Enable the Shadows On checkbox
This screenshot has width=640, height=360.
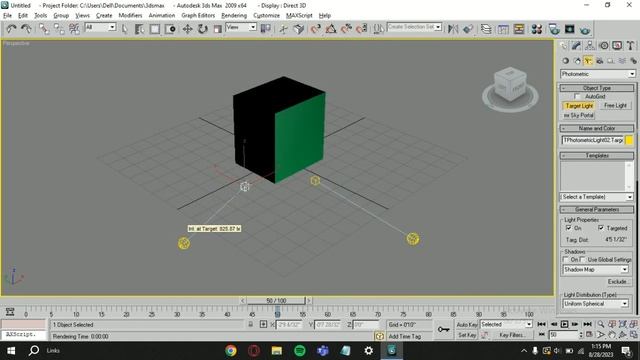(x=566, y=260)
